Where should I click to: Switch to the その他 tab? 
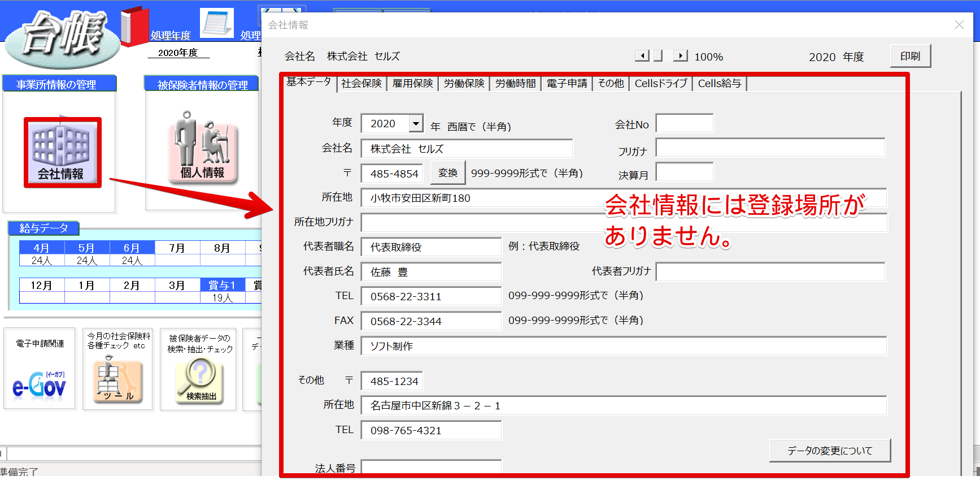tap(611, 84)
